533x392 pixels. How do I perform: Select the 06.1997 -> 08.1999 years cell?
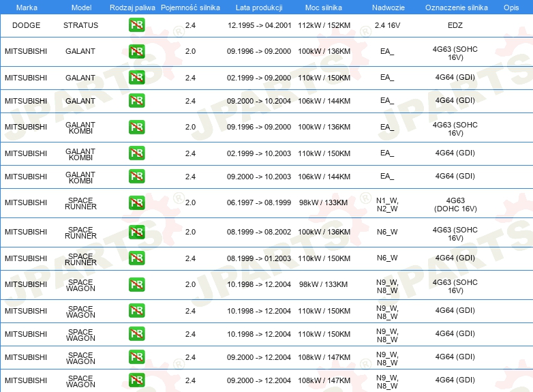[259, 202]
